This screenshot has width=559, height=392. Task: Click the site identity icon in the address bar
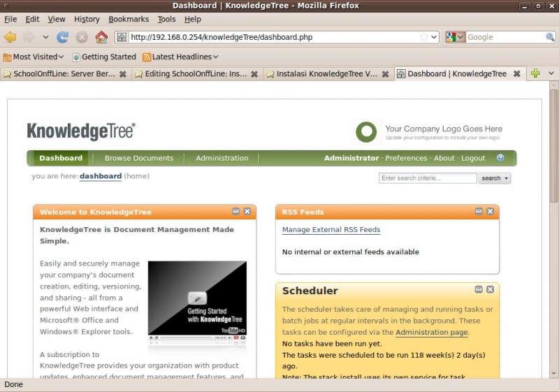[x=122, y=37]
